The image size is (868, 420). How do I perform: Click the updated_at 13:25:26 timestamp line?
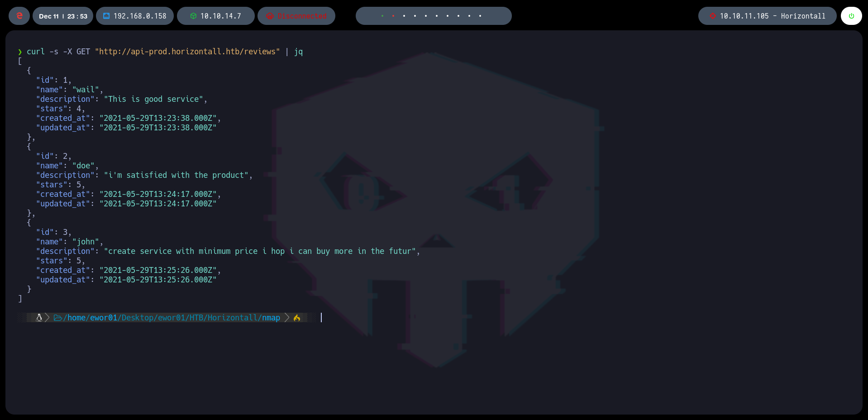126,280
